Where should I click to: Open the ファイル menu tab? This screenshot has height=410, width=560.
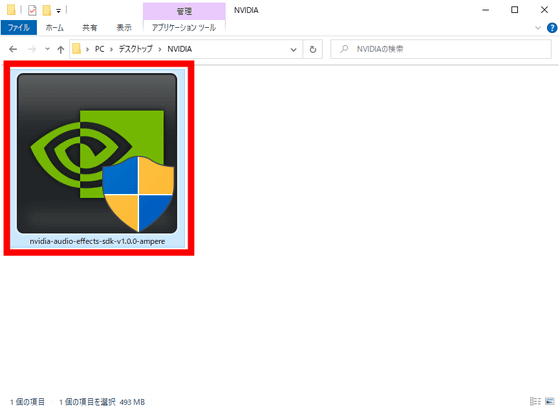click(x=19, y=28)
